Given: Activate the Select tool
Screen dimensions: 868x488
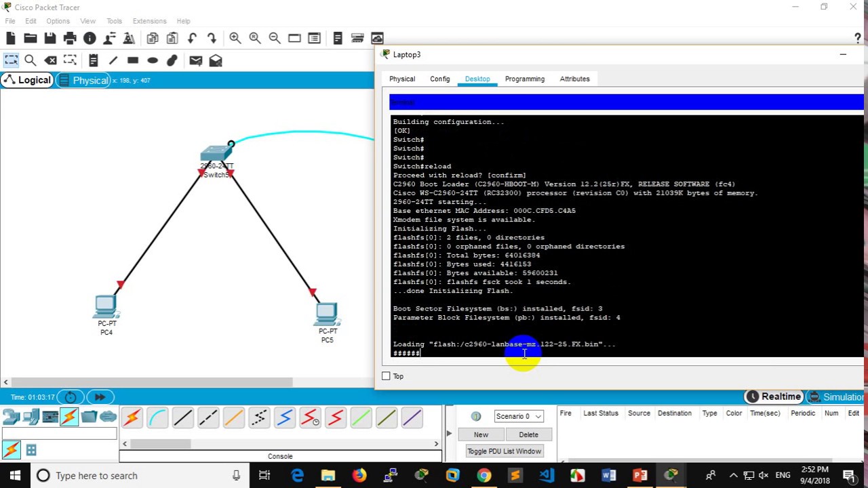Looking at the screenshot, I should pos(11,60).
